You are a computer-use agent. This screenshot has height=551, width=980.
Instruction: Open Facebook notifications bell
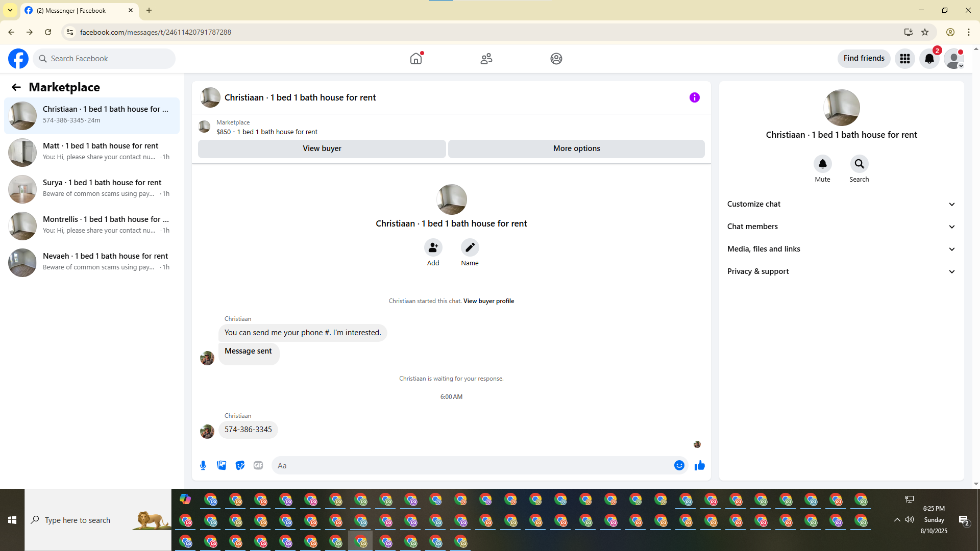click(929, 59)
